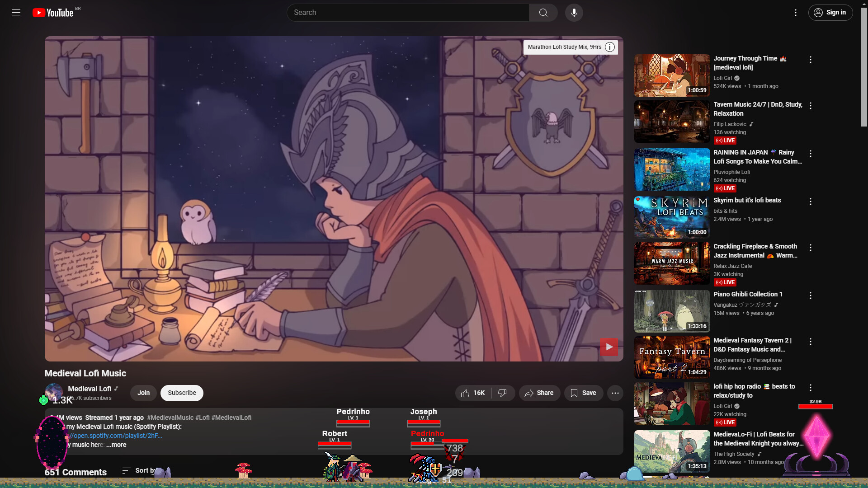868x488 pixels.
Task: Open the Marathon Lofi Study Mix info icon
Action: click(609, 47)
